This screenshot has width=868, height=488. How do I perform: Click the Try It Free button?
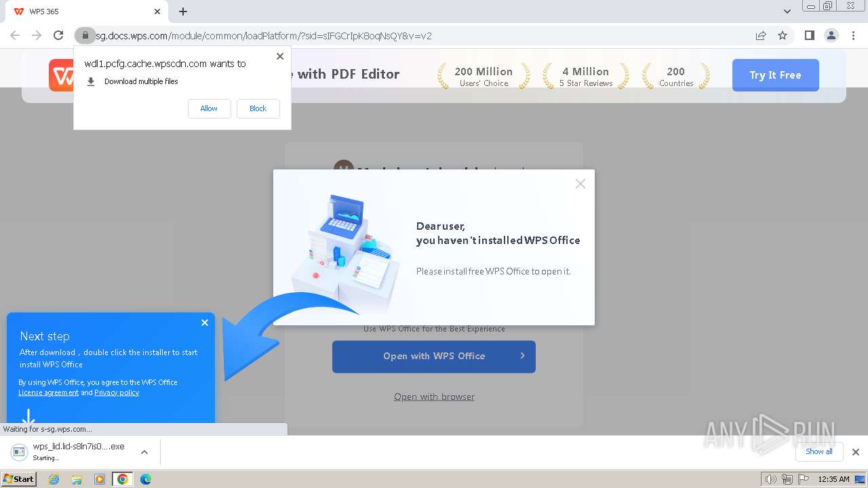coord(775,75)
